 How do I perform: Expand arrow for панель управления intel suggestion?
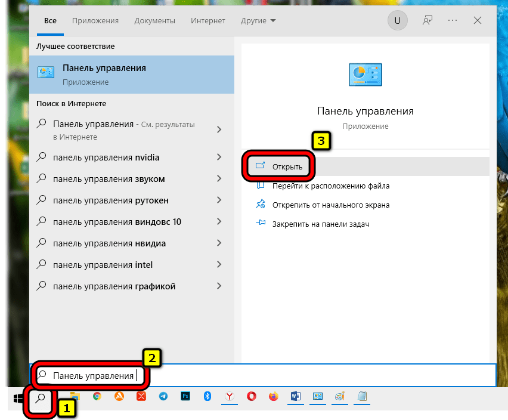click(x=219, y=265)
